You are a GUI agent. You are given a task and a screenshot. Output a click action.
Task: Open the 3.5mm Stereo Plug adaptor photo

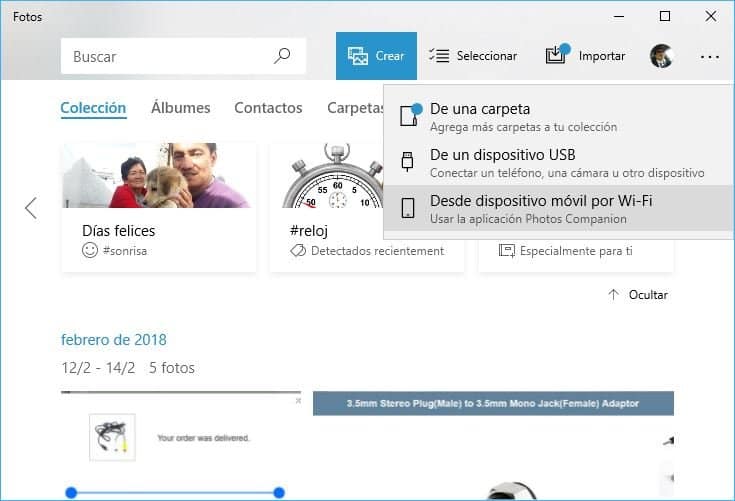click(x=493, y=446)
